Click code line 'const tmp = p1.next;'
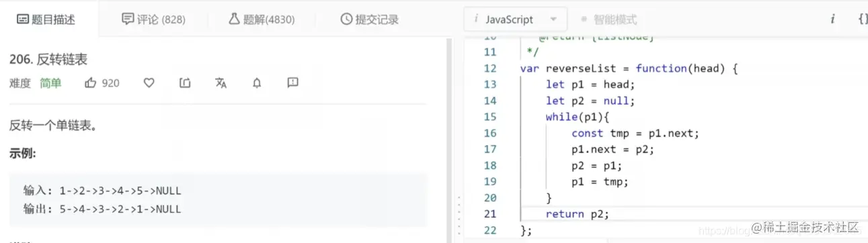The height and width of the screenshot is (243, 868). click(635, 133)
